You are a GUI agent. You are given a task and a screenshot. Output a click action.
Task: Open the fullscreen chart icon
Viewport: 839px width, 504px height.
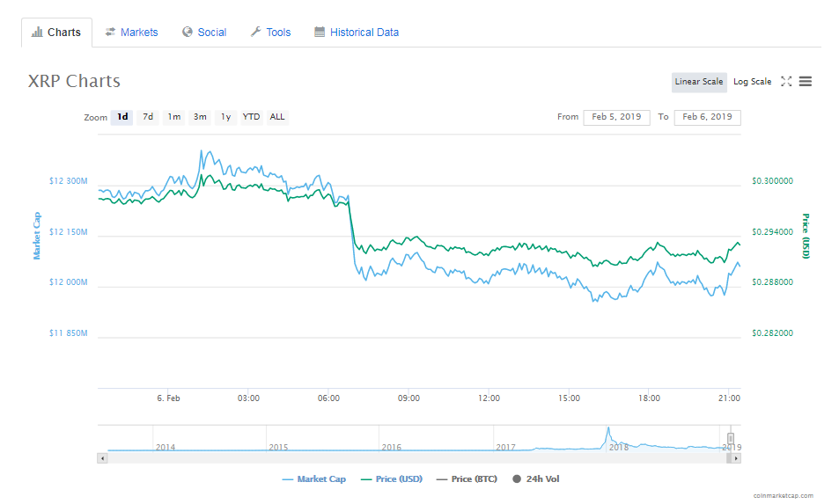[786, 81]
